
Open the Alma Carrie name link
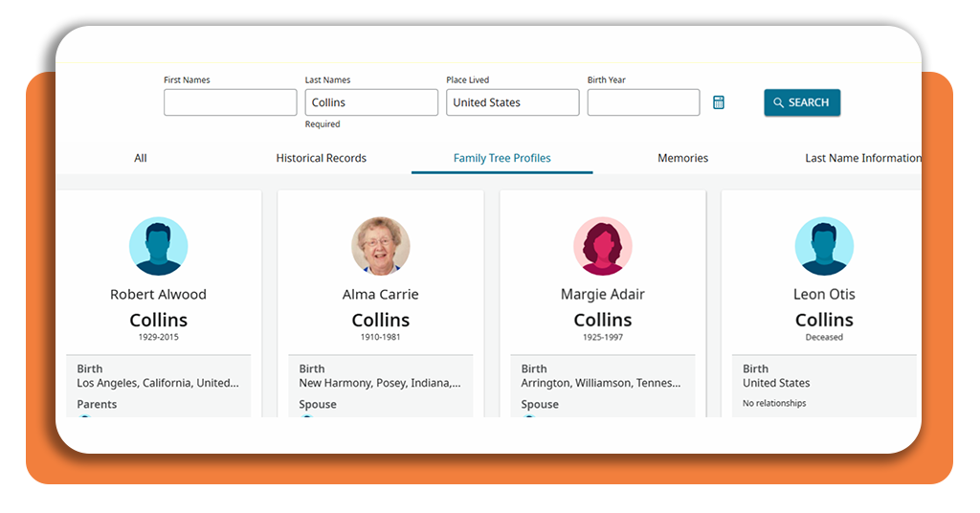tap(381, 294)
